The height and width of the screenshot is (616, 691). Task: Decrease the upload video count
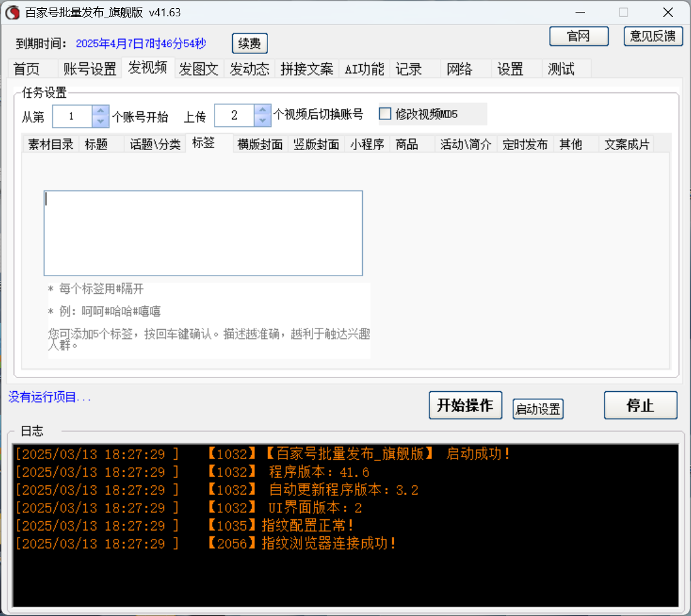[262, 121]
